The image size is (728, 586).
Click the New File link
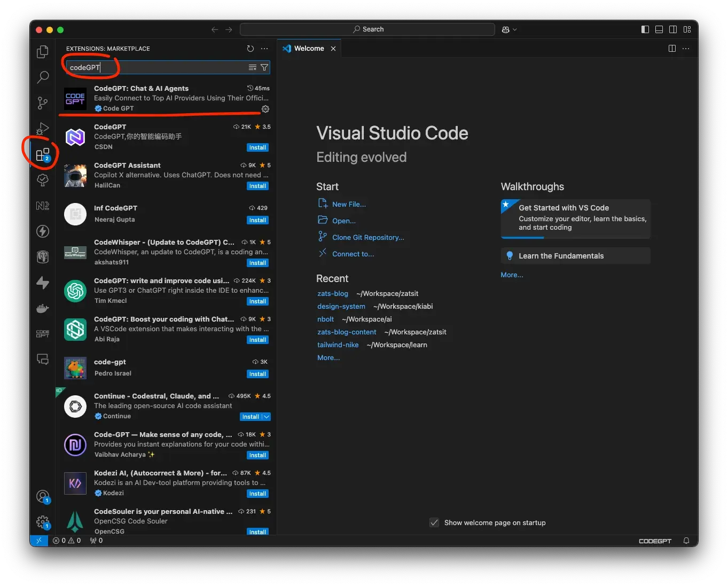point(349,204)
